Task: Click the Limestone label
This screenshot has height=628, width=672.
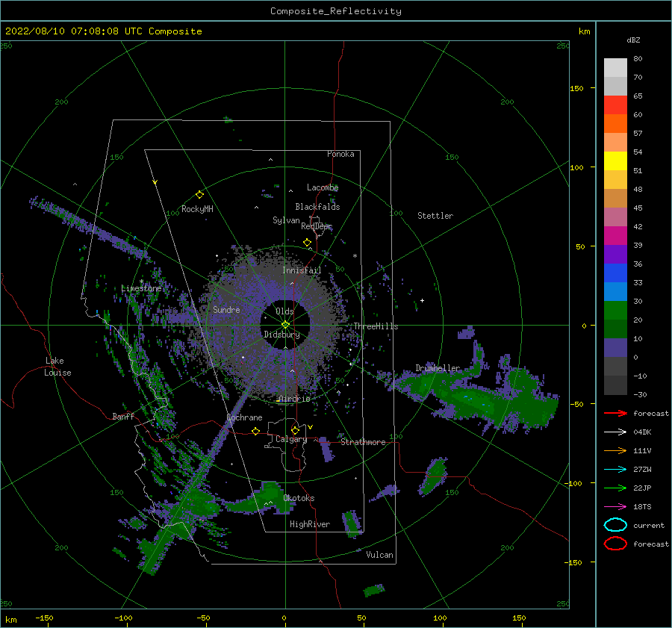Action: [x=141, y=288]
